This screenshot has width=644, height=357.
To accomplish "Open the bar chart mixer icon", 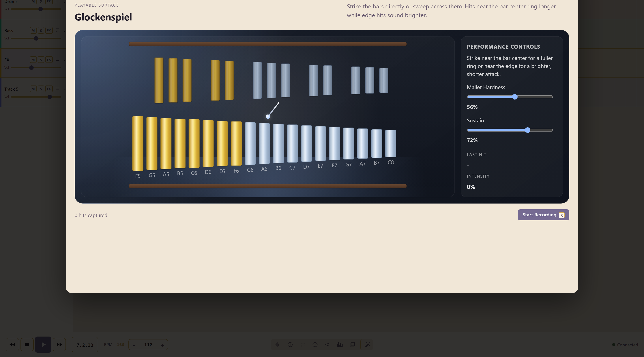I will (340, 345).
